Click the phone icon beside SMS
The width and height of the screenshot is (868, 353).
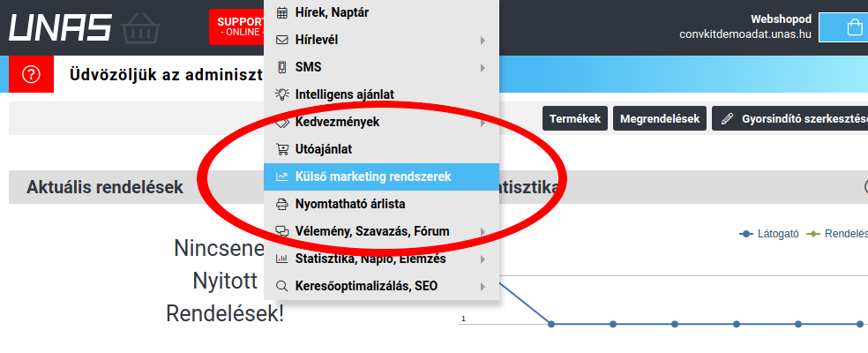[x=281, y=67]
